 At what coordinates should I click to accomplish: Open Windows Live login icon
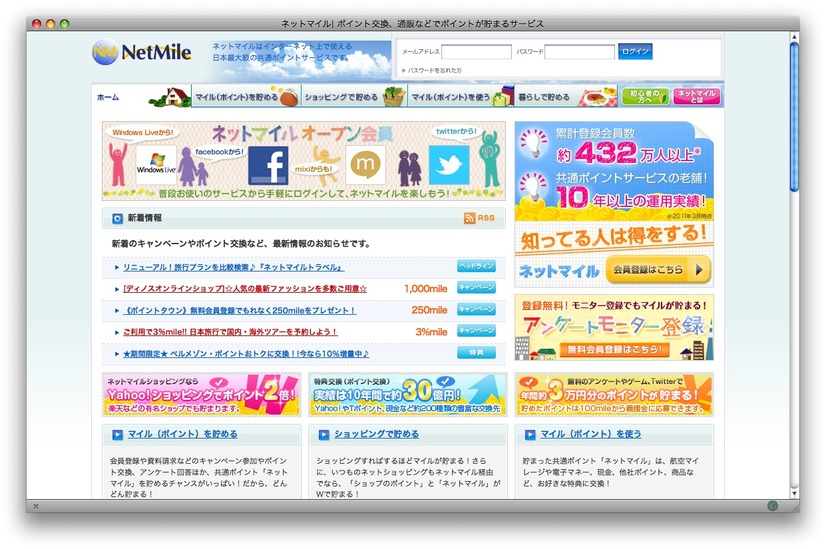pos(156,165)
